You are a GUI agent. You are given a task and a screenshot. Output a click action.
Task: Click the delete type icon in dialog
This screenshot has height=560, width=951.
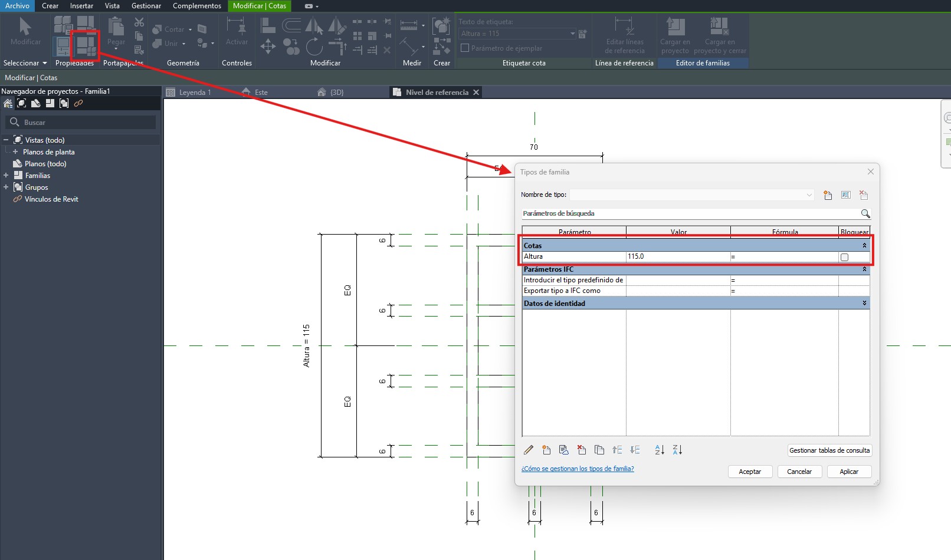click(864, 195)
